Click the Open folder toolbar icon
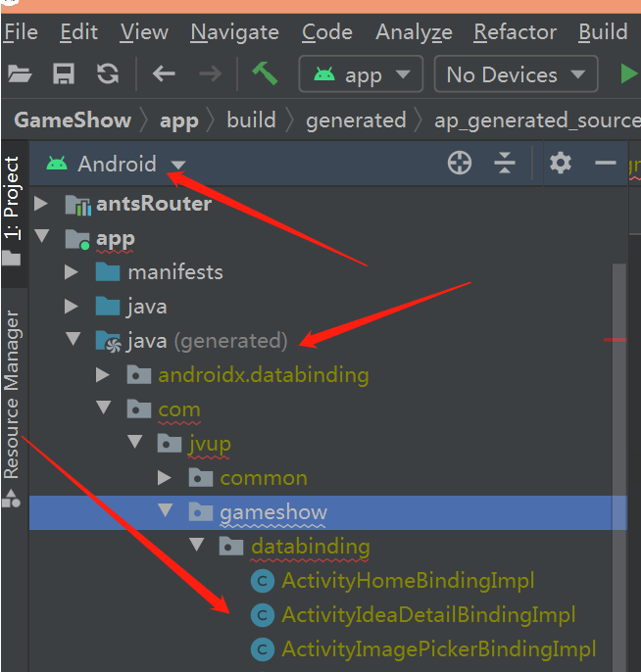The image size is (641, 672). coord(19,74)
